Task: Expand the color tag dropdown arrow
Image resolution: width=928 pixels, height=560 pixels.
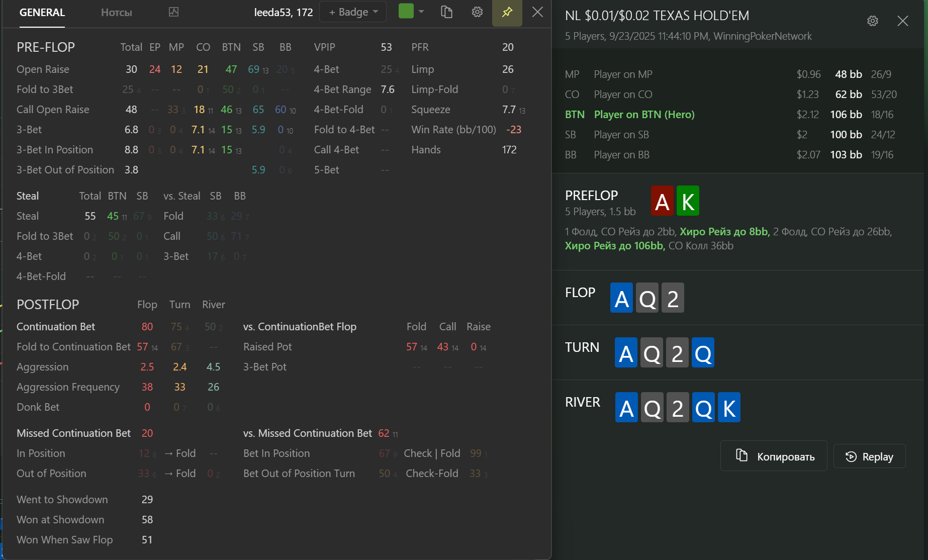Action: click(421, 12)
